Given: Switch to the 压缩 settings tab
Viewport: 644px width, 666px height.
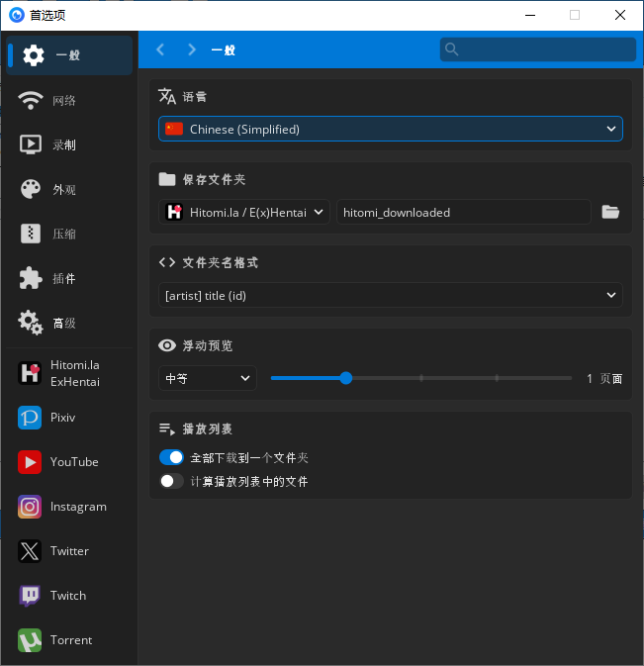Looking at the screenshot, I should pyautogui.click(x=64, y=234).
